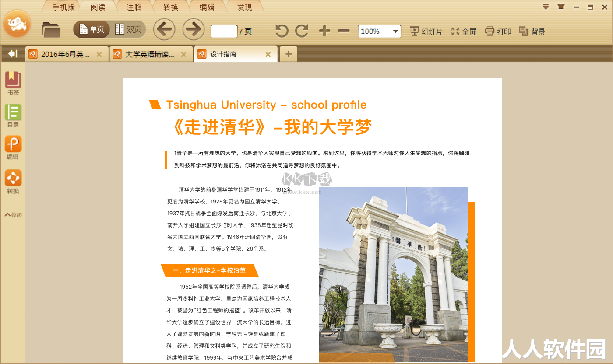This screenshot has width=613, height=364.
Task: Enter fullscreen mode 全屏
Action: [464, 31]
